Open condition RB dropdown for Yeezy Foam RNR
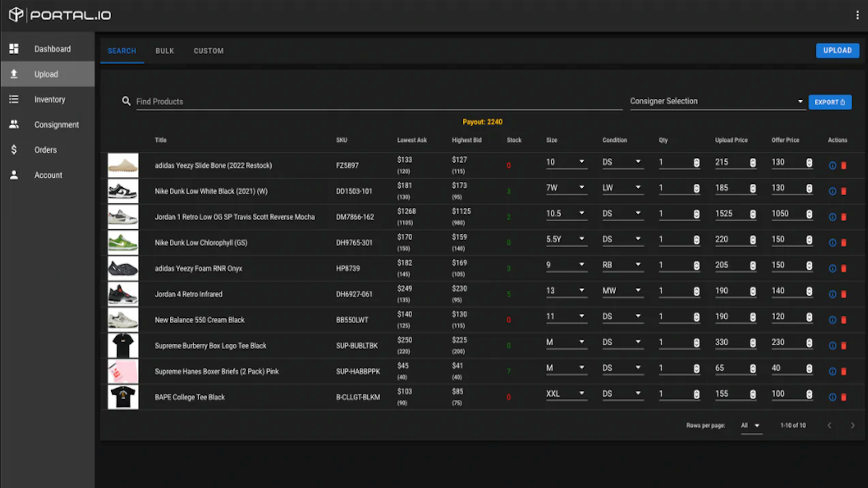The width and height of the screenshot is (868, 488). 623,265
